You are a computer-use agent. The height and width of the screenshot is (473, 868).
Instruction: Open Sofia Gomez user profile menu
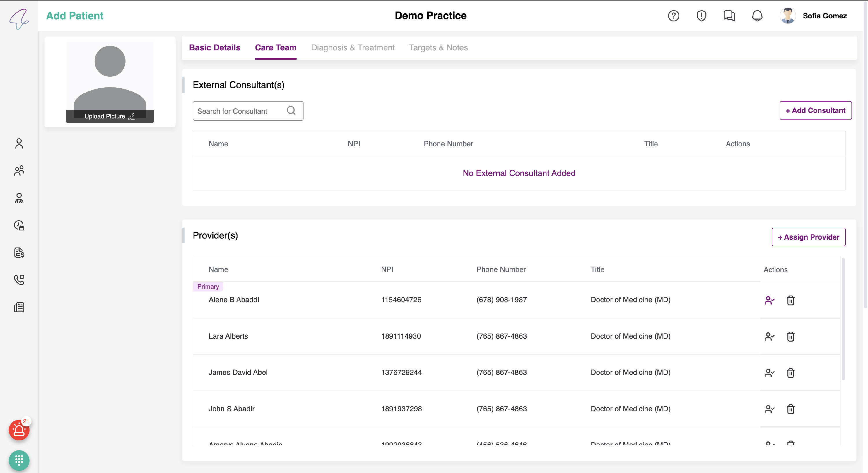pyautogui.click(x=824, y=16)
